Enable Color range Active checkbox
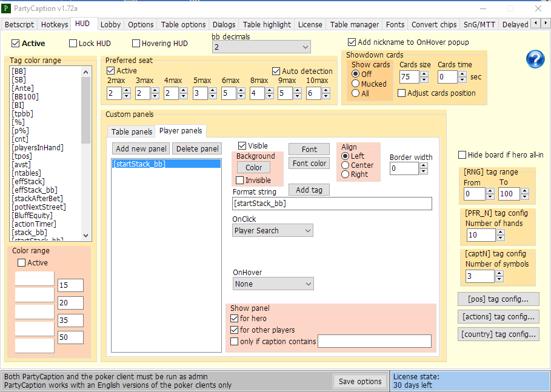This screenshot has height=392, width=551. point(21,263)
